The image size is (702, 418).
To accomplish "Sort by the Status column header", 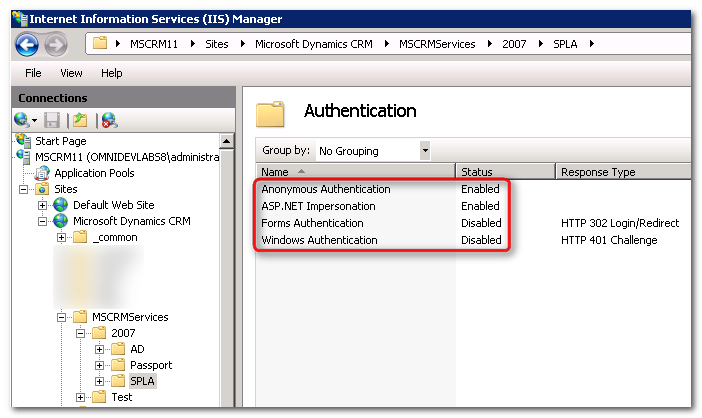I will point(505,172).
